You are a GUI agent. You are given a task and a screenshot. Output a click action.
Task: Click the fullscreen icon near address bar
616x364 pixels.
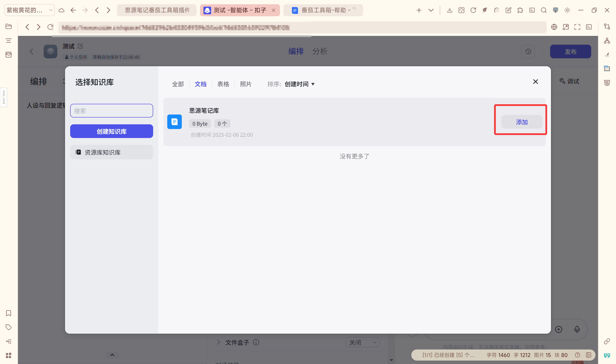click(x=577, y=27)
